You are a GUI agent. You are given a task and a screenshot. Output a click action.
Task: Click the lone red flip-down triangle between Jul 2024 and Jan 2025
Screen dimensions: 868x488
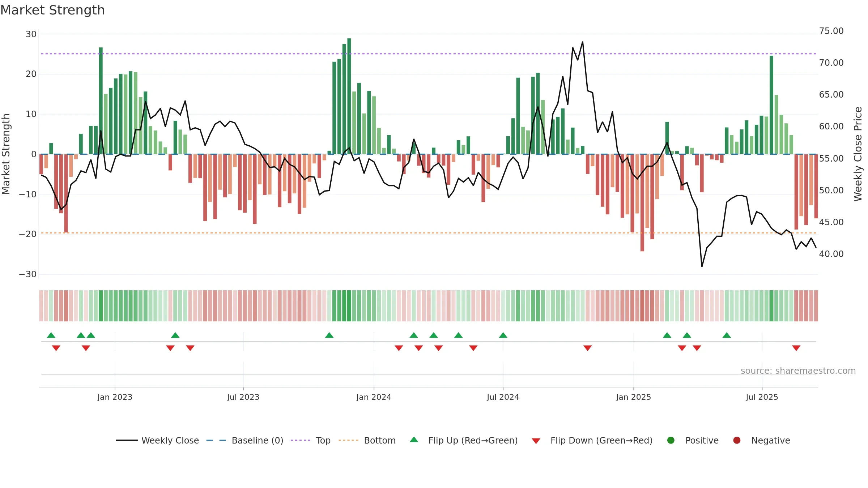point(587,348)
